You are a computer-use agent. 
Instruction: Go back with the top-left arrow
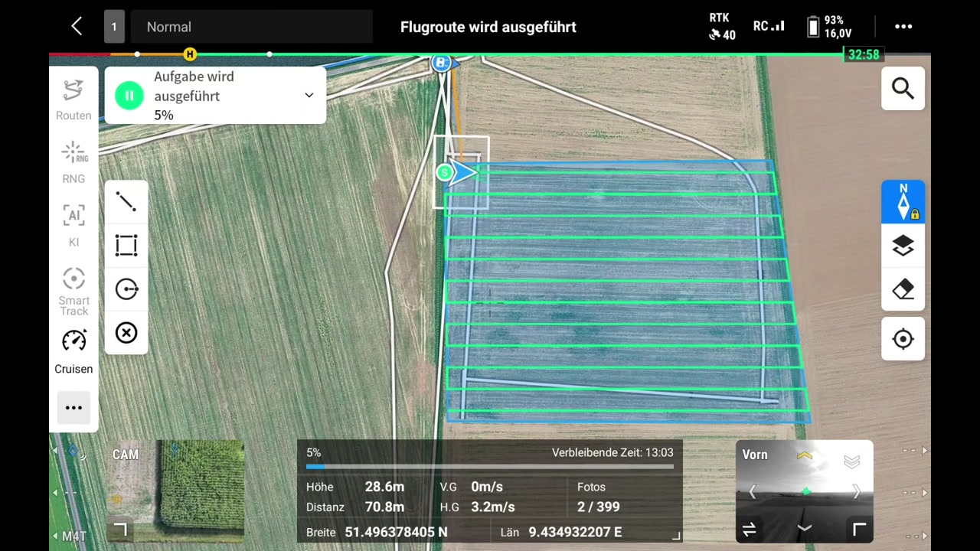[x=77, y=27]
